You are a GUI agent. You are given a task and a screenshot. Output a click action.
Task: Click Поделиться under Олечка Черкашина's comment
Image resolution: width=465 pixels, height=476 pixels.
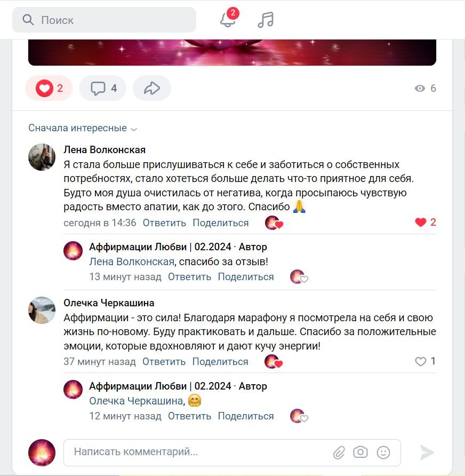pyautogui.click(x=220, y=362)
